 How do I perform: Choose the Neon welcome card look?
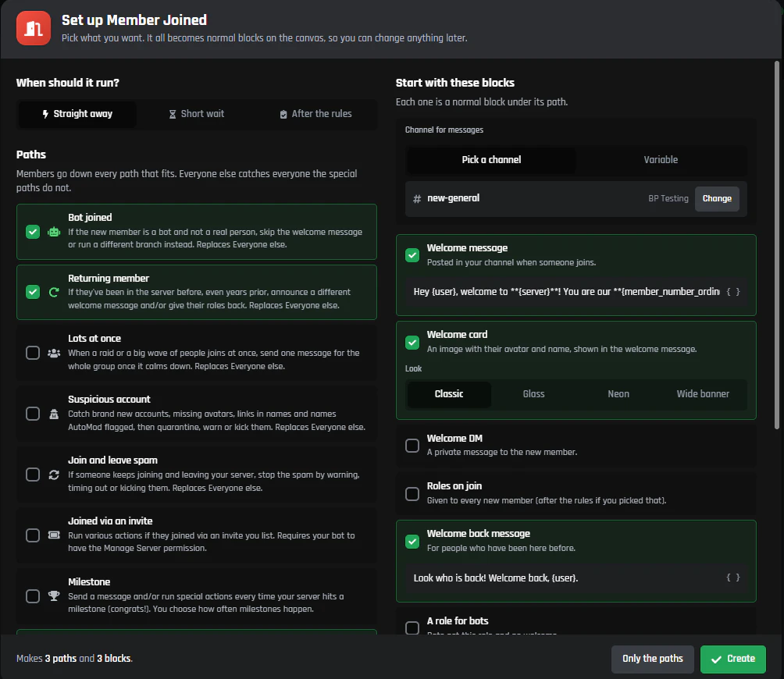tap(618, 394)
